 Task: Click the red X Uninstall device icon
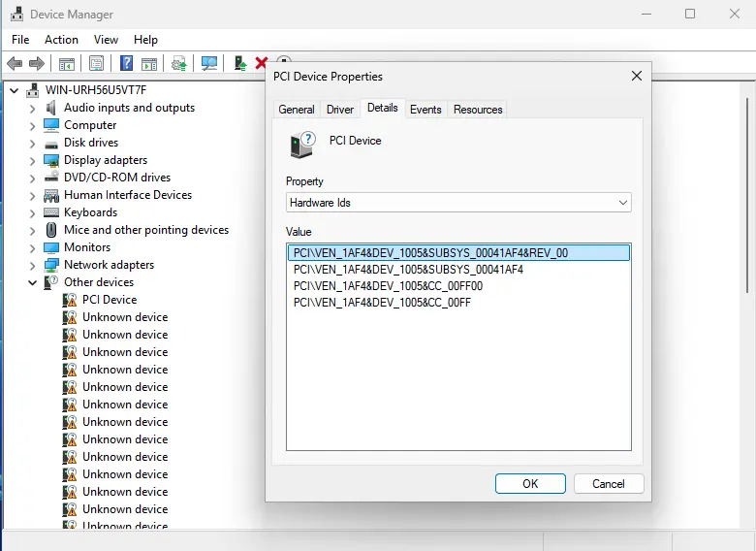(x=261, y=64)
